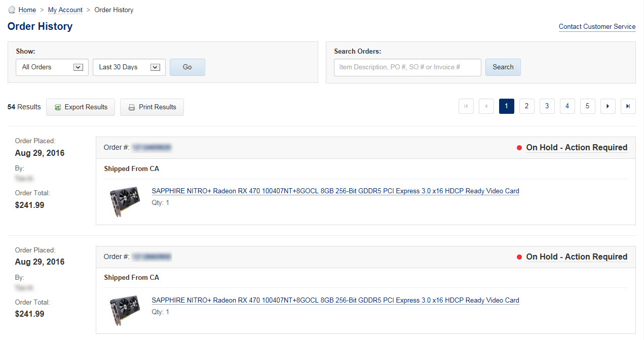Open first order's SAPPHIRE NITRO+ product link
The height and width of the screenshot is (340, 644).
[x=335, y=191]
